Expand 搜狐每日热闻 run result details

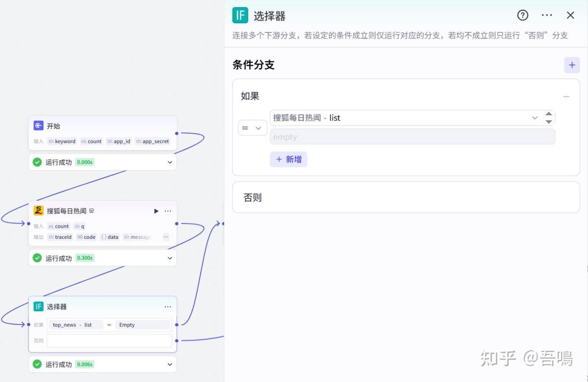(x=170, y=258)
